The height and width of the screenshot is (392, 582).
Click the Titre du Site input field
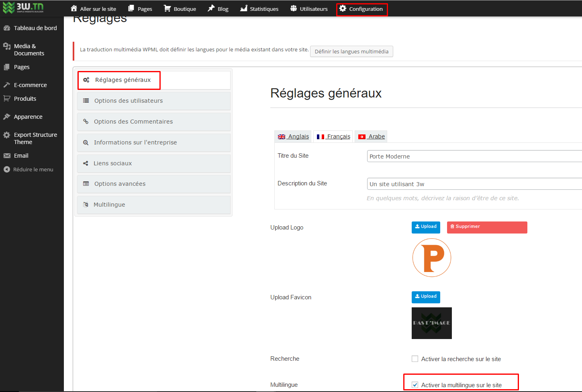(x=474, y=156)
